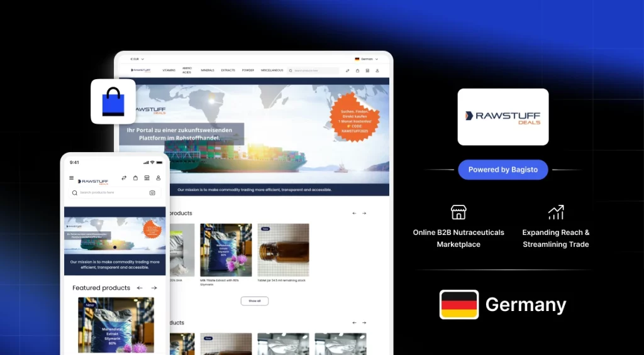
Task: Open the hamburger menu on phone
Action: [x=72, y=178]
